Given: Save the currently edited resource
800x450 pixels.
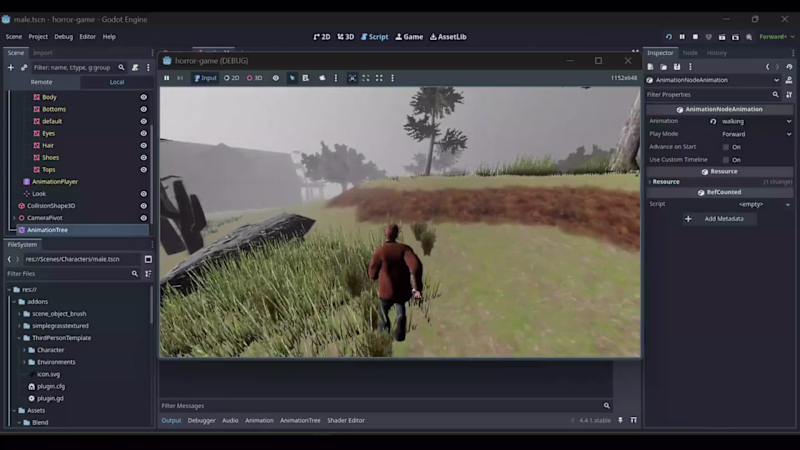Looking at the screenshot, I should point(677,67).
